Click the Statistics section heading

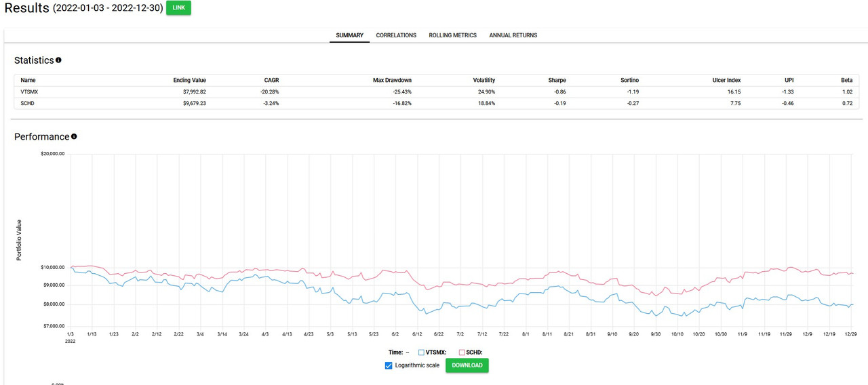[x=34, y=60]
